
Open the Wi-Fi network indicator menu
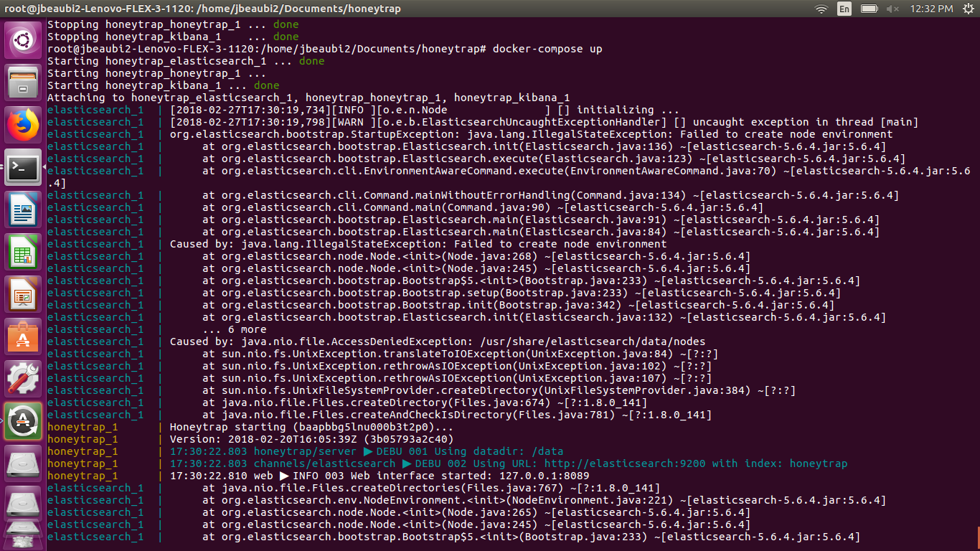click(x=821, y=9)
